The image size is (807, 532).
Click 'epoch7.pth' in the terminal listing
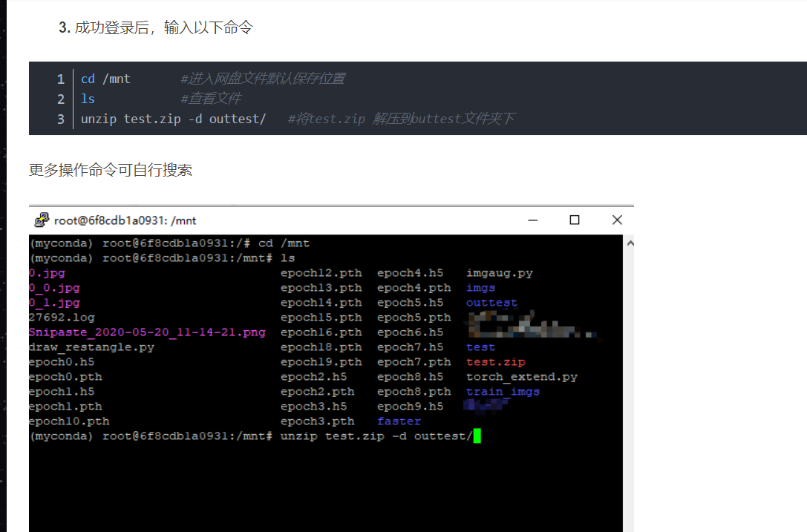414,362
